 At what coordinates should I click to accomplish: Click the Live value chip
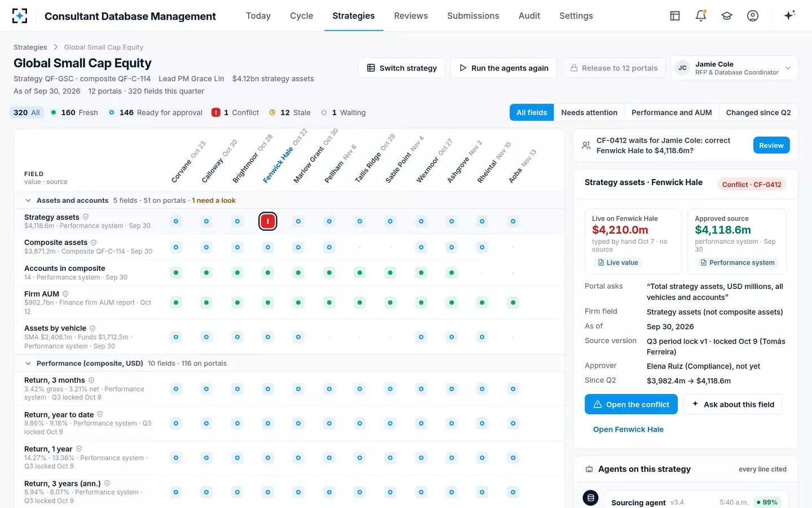tap(618, 262)
